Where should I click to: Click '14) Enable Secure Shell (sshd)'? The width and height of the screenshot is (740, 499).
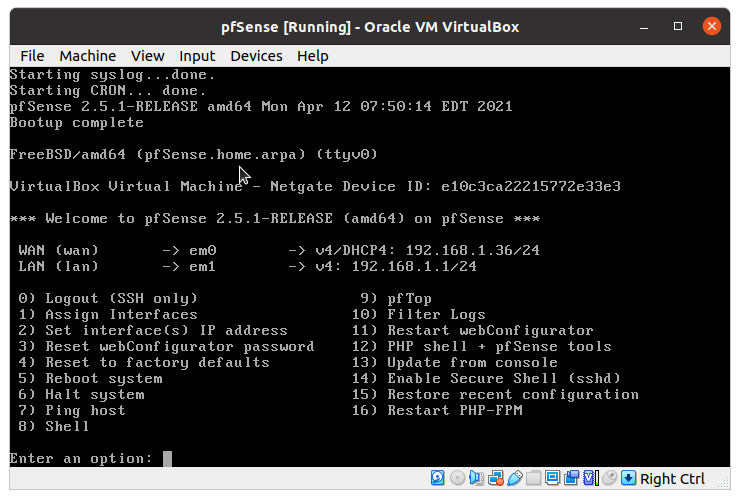pyautogui.click(x=486, y=379)
